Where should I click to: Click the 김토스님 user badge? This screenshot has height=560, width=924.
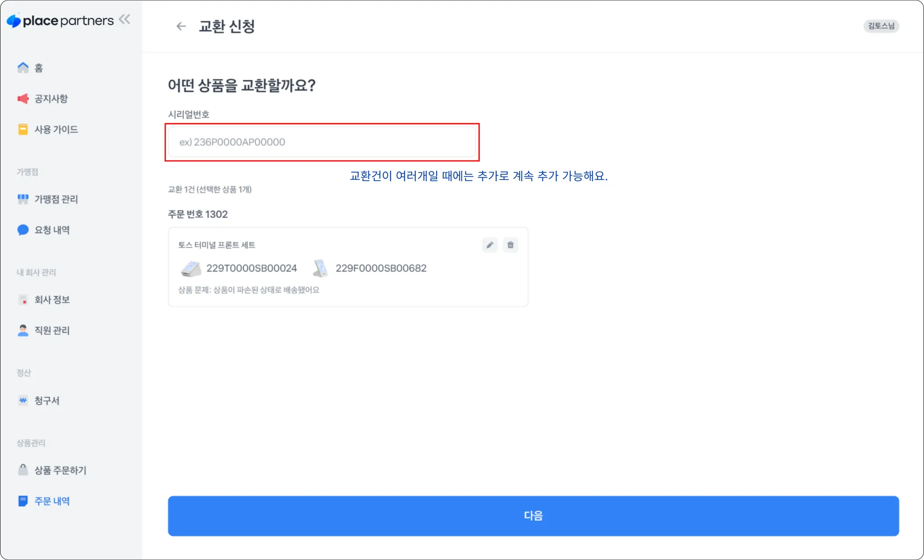pos(881,26)
